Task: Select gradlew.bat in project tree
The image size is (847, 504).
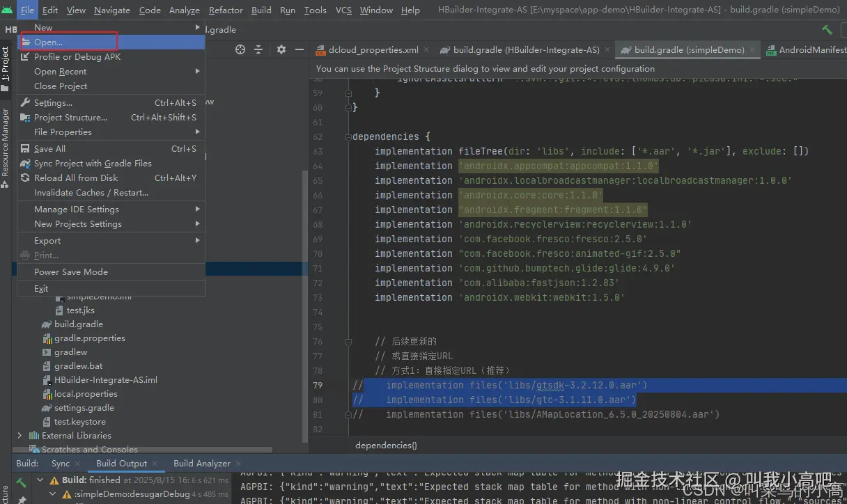Action: pos(79,365)
